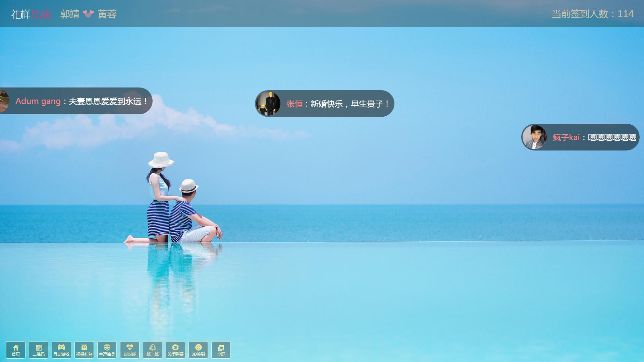Toggle 关闭弹幕 to turn off danmaku
Viewport: 644px width, 362px height.
(x=175, y=350)
